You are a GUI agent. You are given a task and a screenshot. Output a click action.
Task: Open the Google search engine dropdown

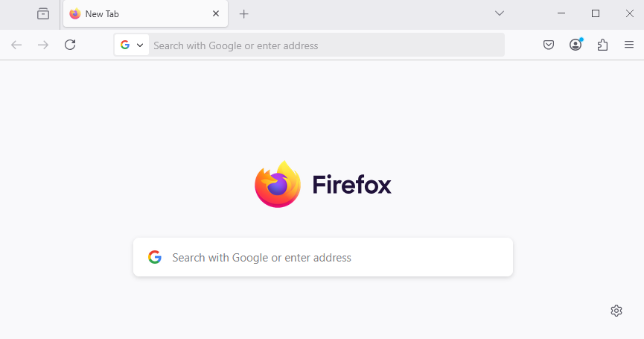132,45
